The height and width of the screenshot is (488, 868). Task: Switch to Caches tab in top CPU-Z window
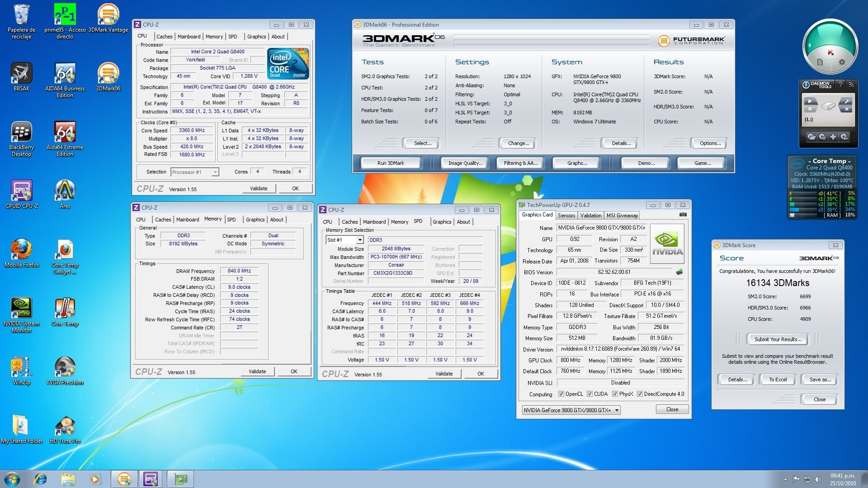(x=164, y=37)
